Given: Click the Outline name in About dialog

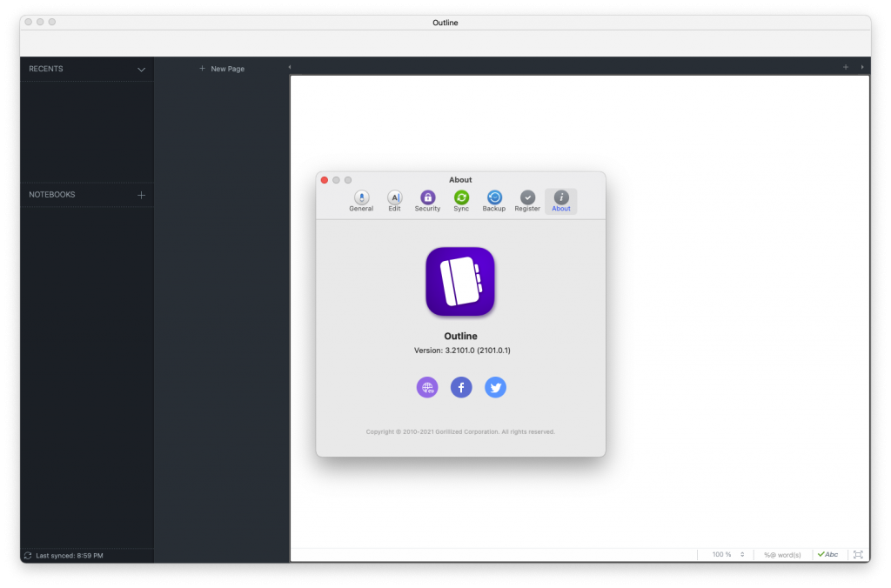Looking at the screenshot, I should [461, 336].
